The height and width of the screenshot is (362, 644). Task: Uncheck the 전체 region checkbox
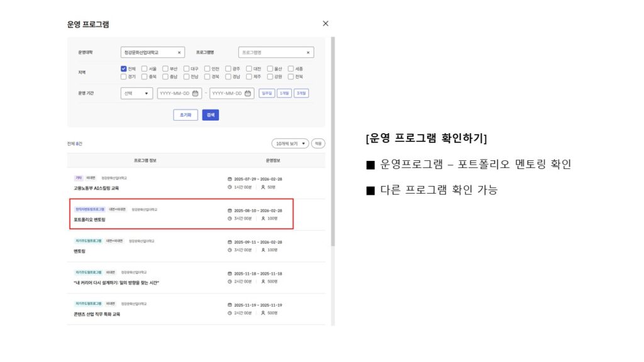[x=124, y=69]
